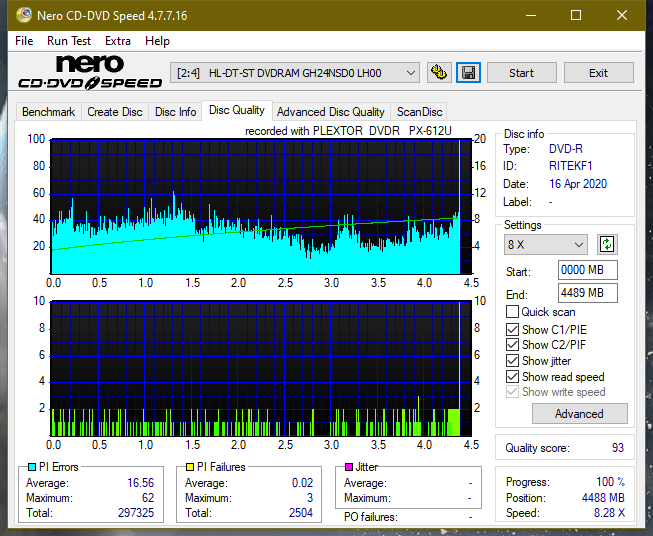Click the Start button
Viewport: 653px width, 536px height.
click(x=521, y=73)
